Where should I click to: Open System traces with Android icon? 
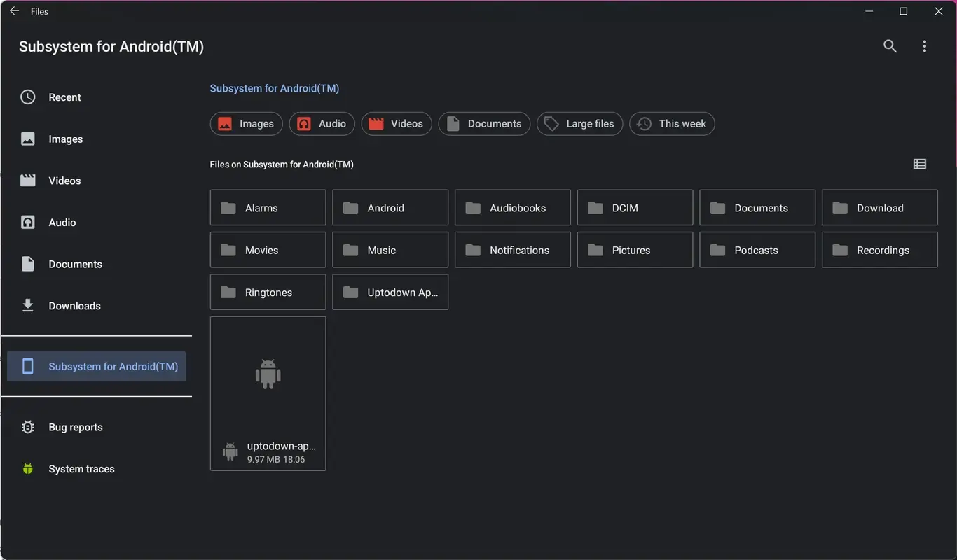tap(81, 468)
